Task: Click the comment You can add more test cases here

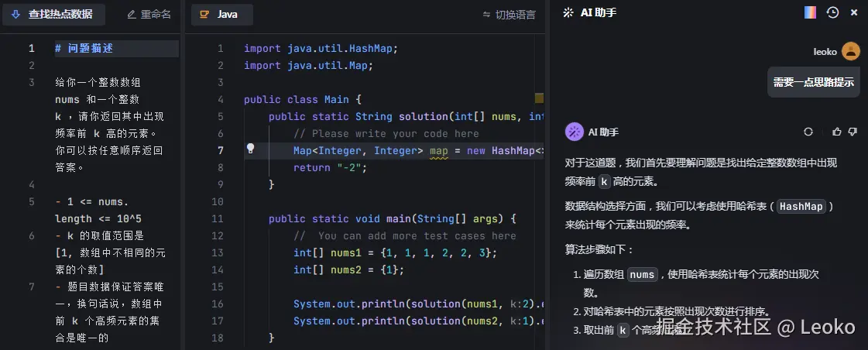Action: (x=405, y=236)
